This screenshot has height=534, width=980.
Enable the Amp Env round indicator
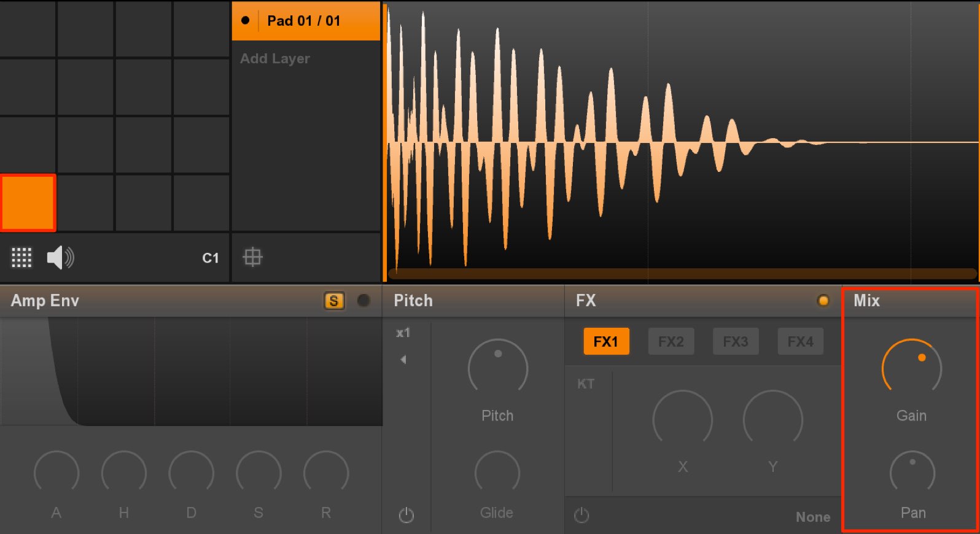point(364,301)
